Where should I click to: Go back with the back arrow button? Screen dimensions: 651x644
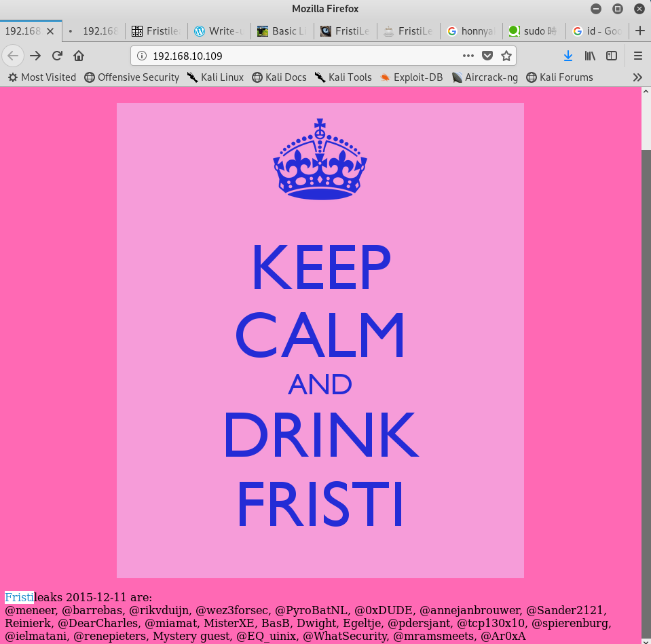pyautogui.click(x=13, y=56)
